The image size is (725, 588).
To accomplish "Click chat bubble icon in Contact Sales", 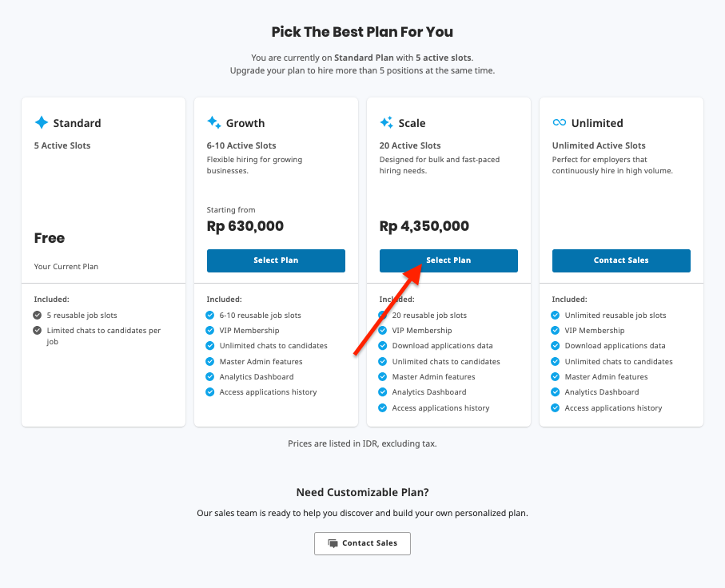I will pos(333,543).
